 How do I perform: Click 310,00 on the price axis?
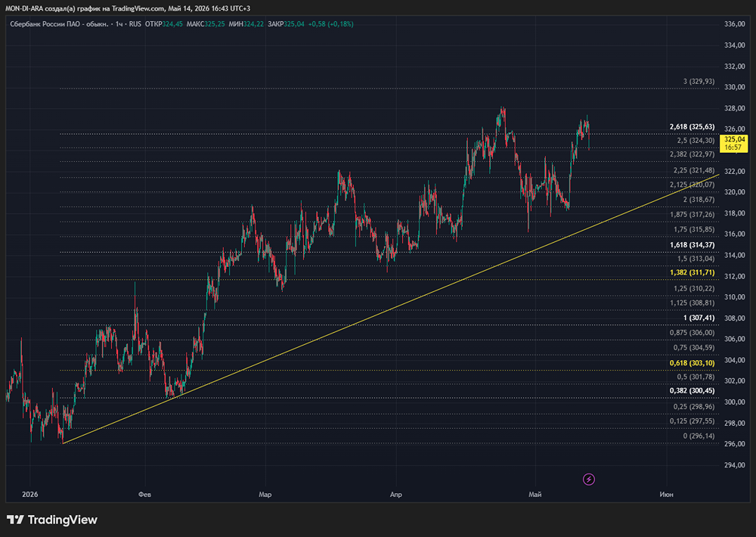pos(735,297)
